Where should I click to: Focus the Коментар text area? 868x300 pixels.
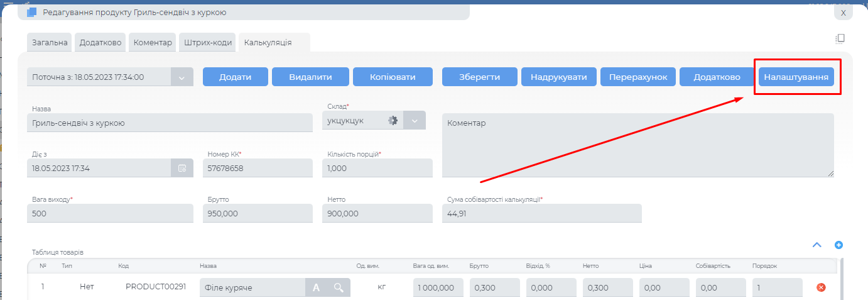tap(637, 145)
